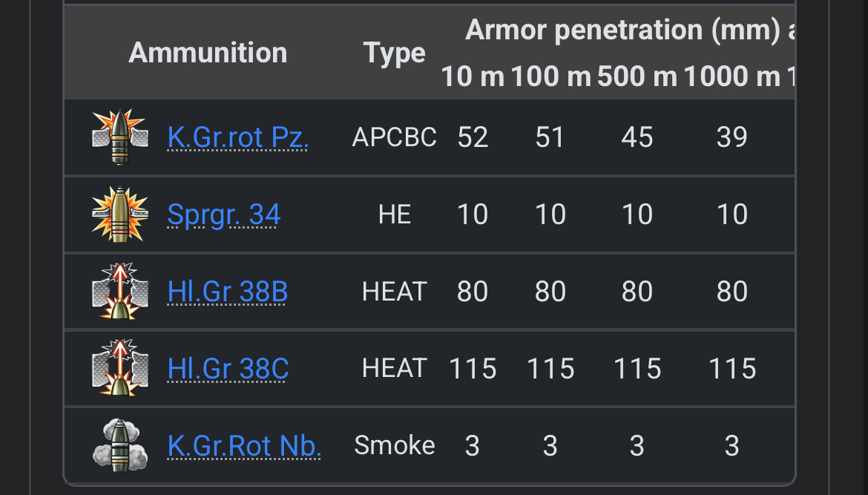Open the K.Gr.rot Pz. ammunition link
The image size is (868, 495).
(x=238, y=137)
